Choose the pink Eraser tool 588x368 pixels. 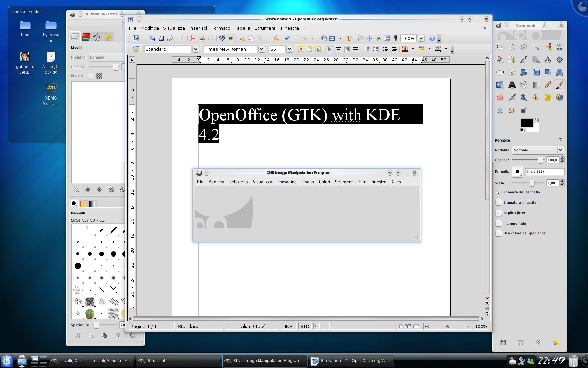coord(500,97)
